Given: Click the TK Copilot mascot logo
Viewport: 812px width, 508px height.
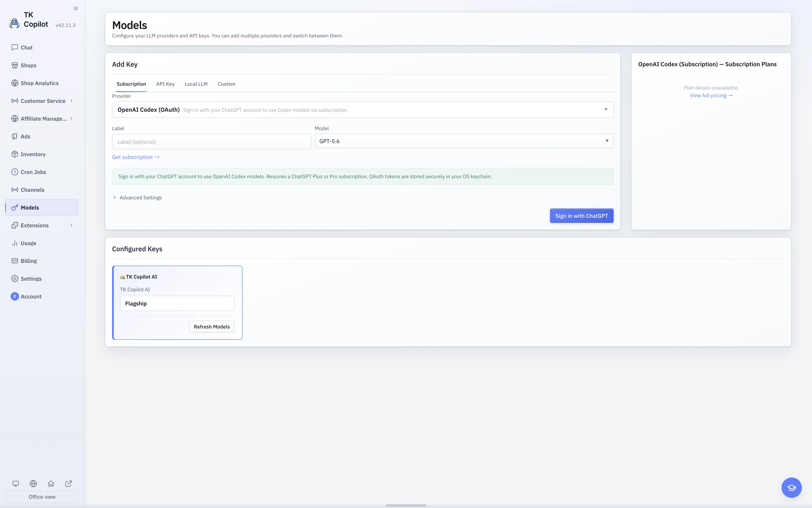Looking at the screenshot, I should pos(14,23).
